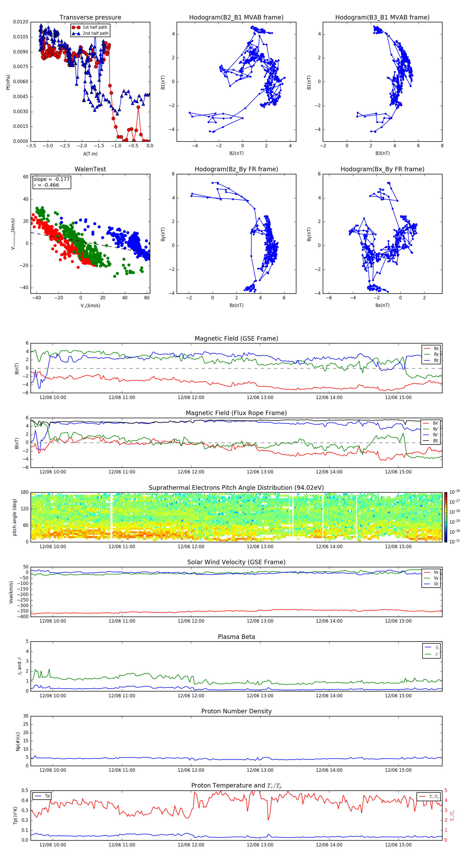Click the pitch angle color bar

click(x=446, y=517)
